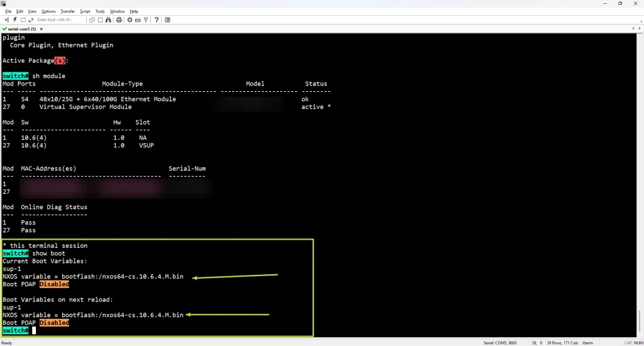Select the serial-com5 (5) session tab
This screenshot has width=644, height=346.
pos(22,29)
